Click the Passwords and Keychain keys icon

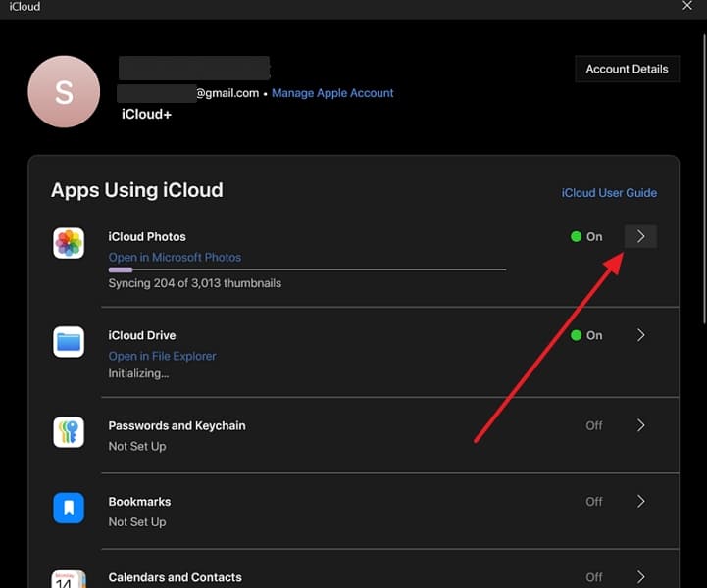click(x=69, y=432)
